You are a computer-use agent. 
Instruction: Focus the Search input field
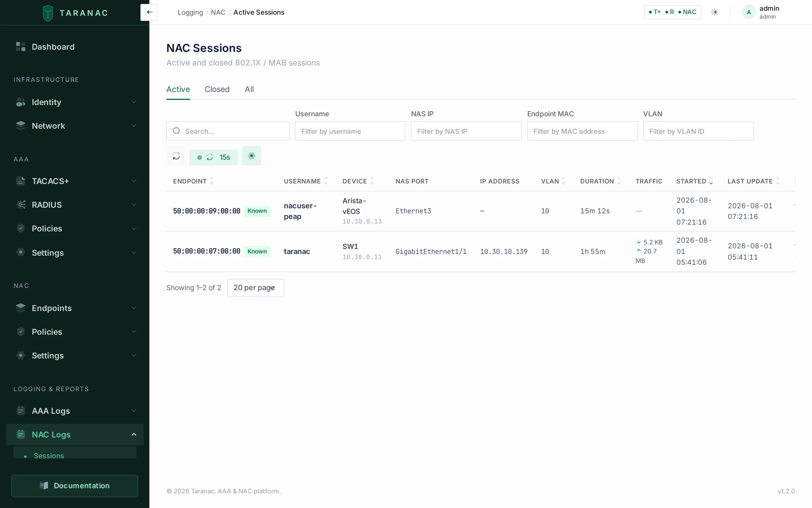point(228,131)
